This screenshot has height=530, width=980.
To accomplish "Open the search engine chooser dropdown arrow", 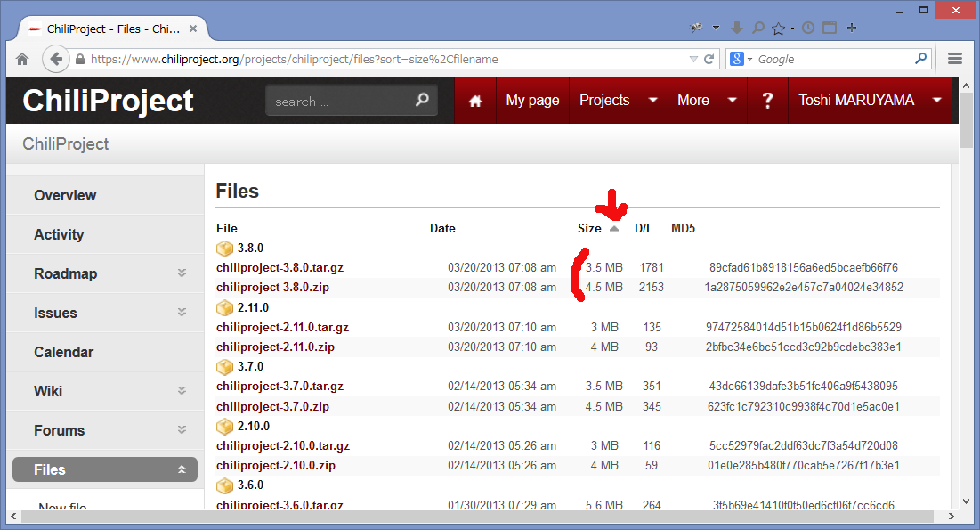I will coord(750,60).
